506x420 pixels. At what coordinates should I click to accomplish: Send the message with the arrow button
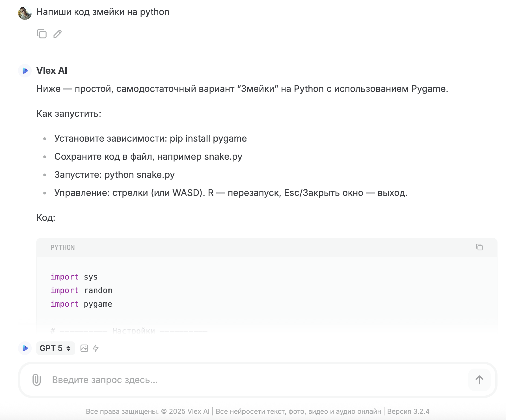click(x=479, y=380)
